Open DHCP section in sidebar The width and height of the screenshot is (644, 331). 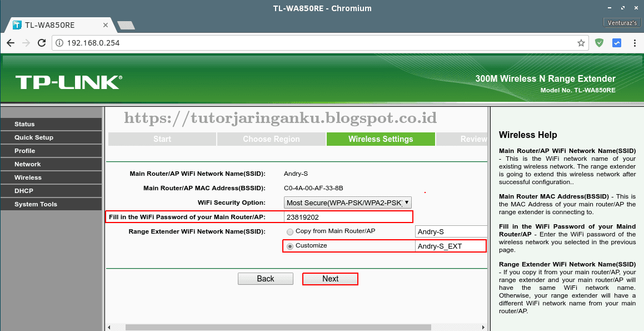(51, 191)
